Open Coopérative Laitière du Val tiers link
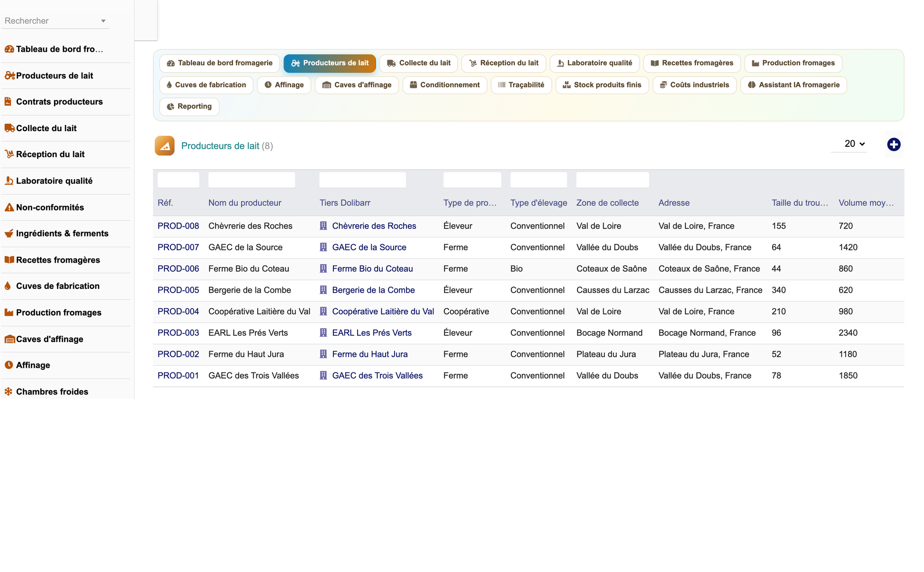The image size is (924, 572). tap(383, 311)
